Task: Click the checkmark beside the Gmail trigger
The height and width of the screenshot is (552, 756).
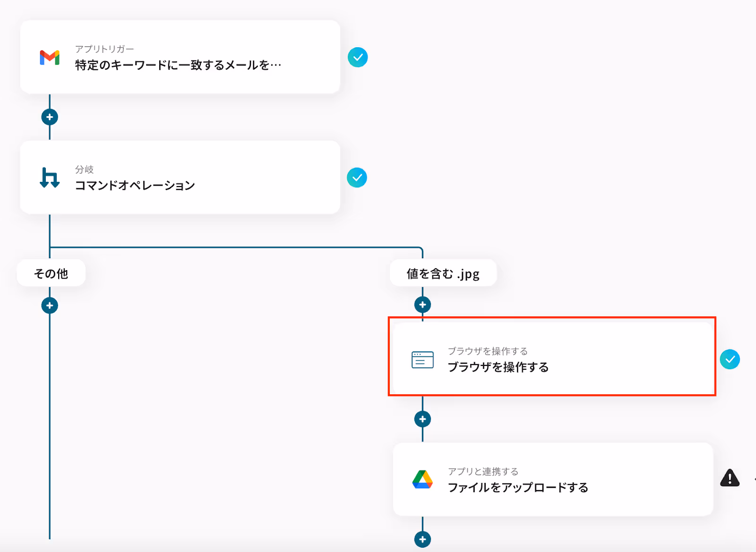Action: (358, 57)
